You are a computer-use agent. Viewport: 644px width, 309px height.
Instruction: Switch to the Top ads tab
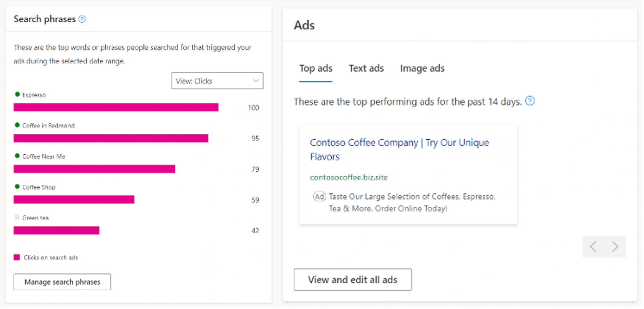pyautogui.click(x=316, y=68)
